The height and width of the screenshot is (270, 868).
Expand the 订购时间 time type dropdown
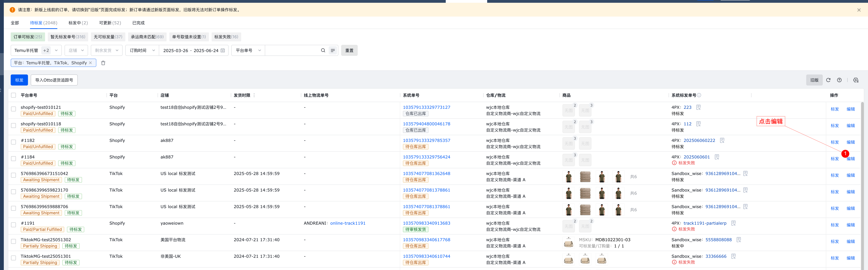[x=142, y=51]
